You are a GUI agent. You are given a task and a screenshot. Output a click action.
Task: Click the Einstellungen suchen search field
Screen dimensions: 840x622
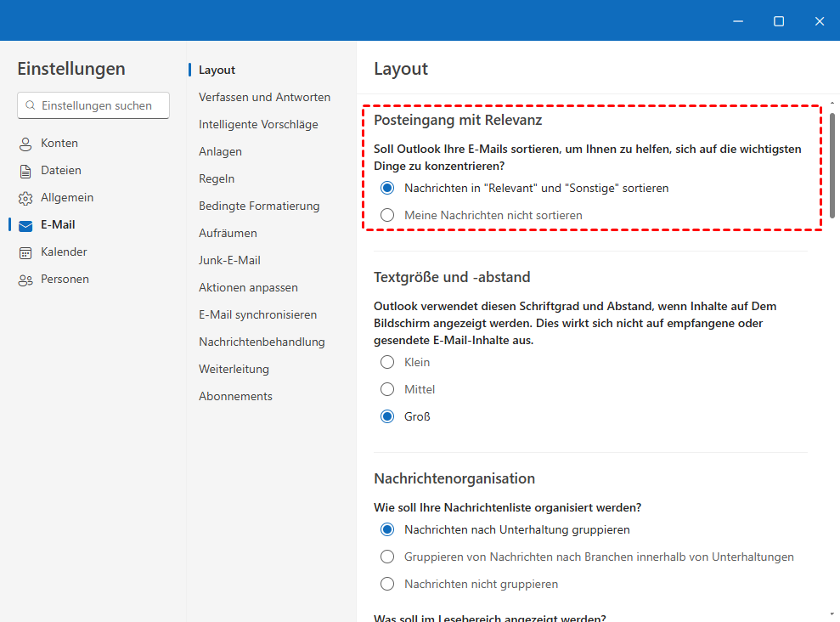coord(93,105)
